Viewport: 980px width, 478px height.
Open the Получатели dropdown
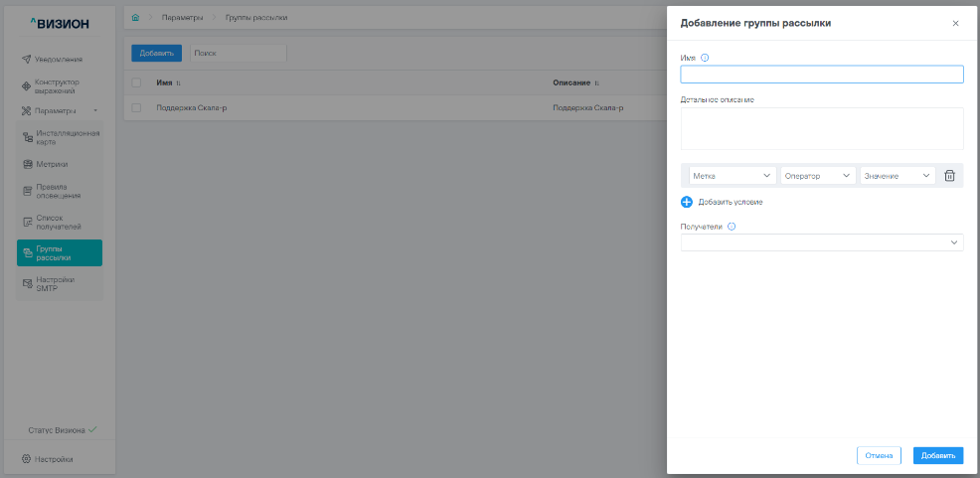[822, 242]
